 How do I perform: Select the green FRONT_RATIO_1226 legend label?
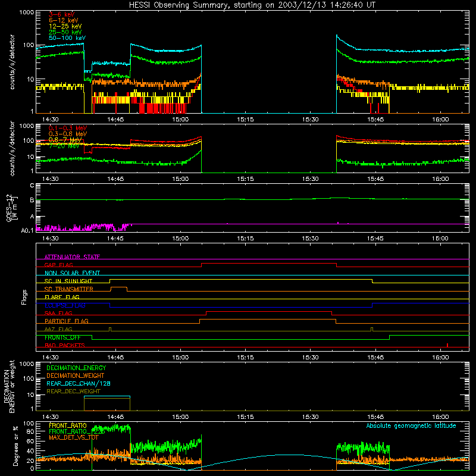(77, 431)
